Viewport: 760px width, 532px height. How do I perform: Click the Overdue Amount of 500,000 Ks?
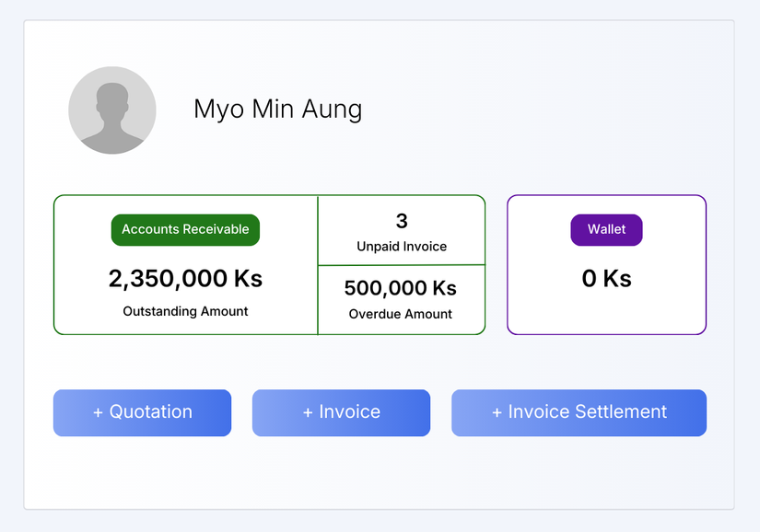[401, 287]
